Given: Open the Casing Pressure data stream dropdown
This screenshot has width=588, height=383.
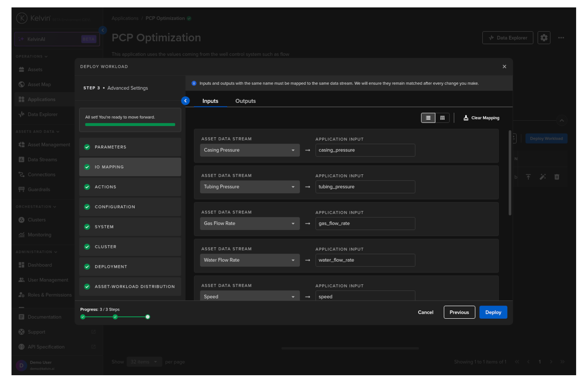Looking at the screenshot, I should (x=249, y=150).
